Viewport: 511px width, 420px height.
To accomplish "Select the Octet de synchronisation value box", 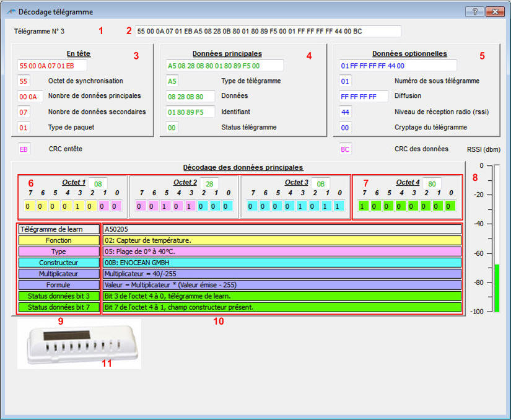I will point(24,81).
